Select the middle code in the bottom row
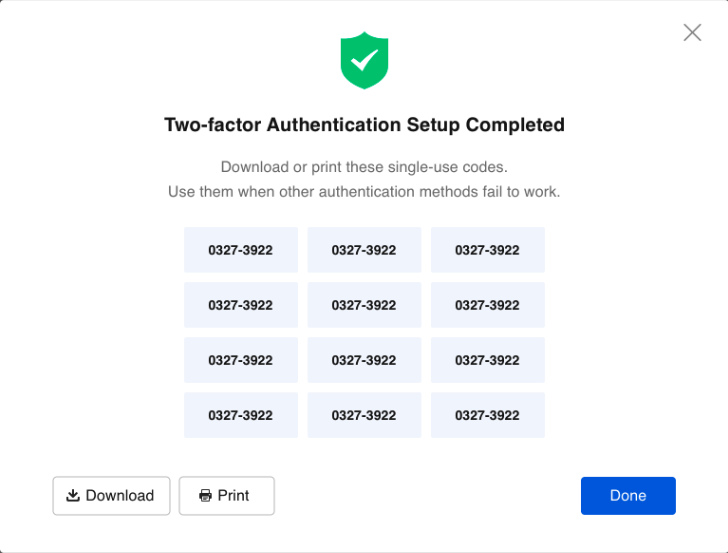 (x=364, y=415)
